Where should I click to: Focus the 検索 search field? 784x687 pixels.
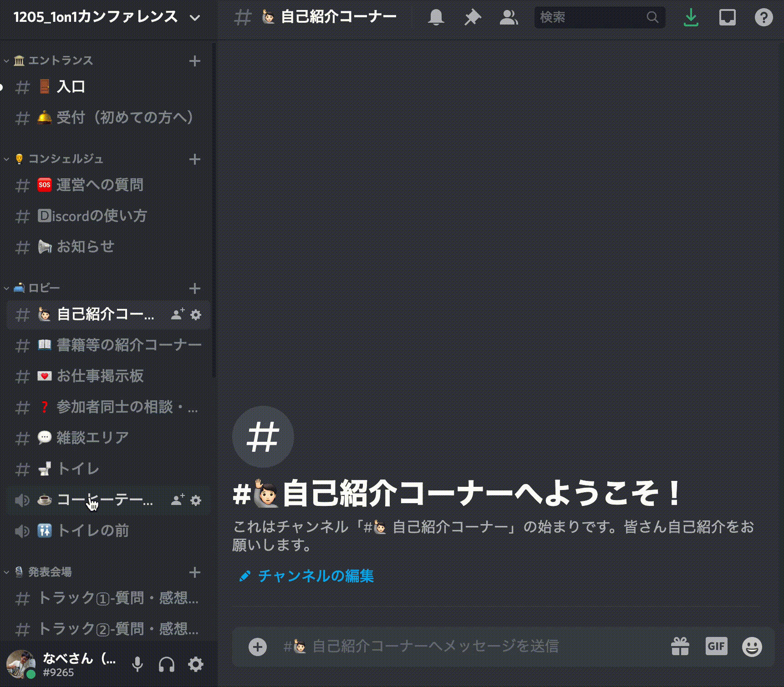[x=592, y=18]
